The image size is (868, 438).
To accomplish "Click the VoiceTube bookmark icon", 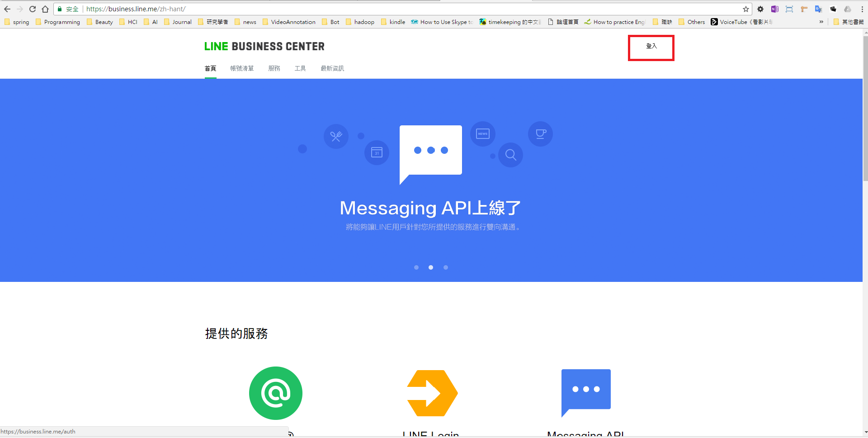I will tap(714, 22).
